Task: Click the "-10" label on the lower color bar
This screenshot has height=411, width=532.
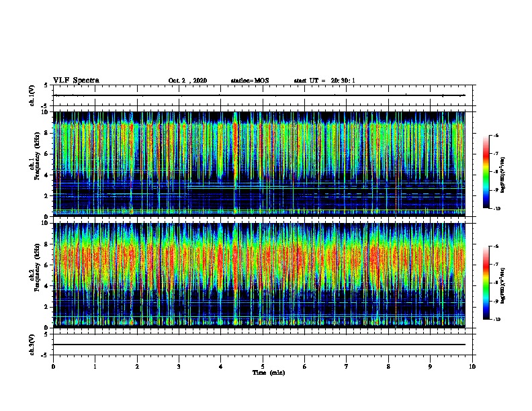Action: (497, 320)
